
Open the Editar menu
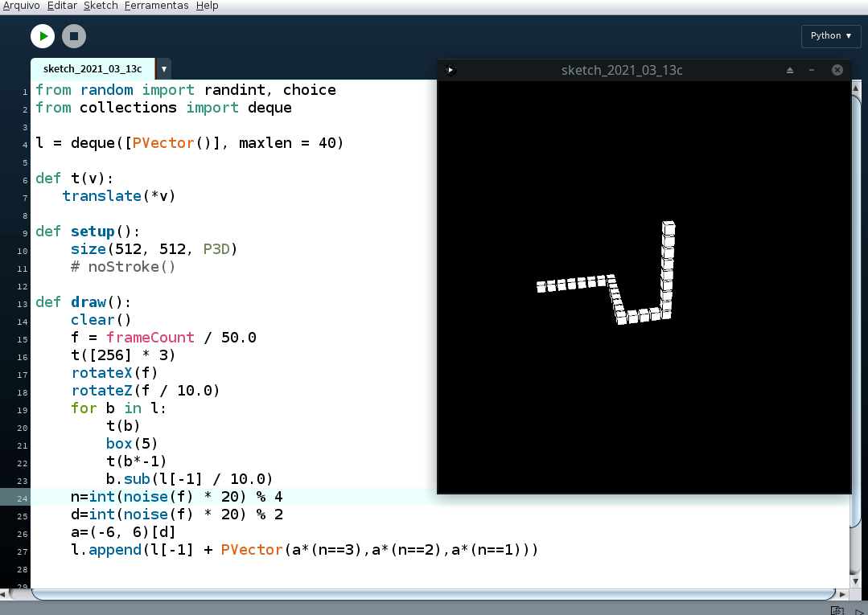62,6
